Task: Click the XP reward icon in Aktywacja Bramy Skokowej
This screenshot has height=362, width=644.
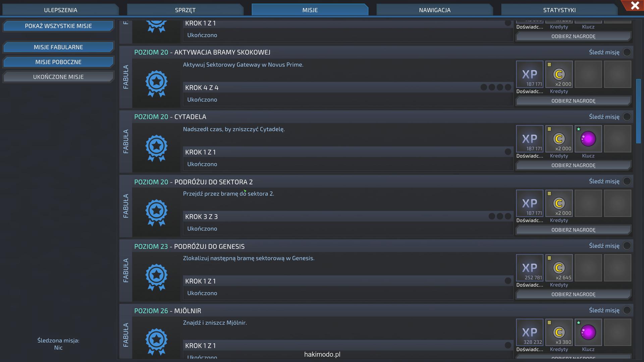Action: coord(530,74)
